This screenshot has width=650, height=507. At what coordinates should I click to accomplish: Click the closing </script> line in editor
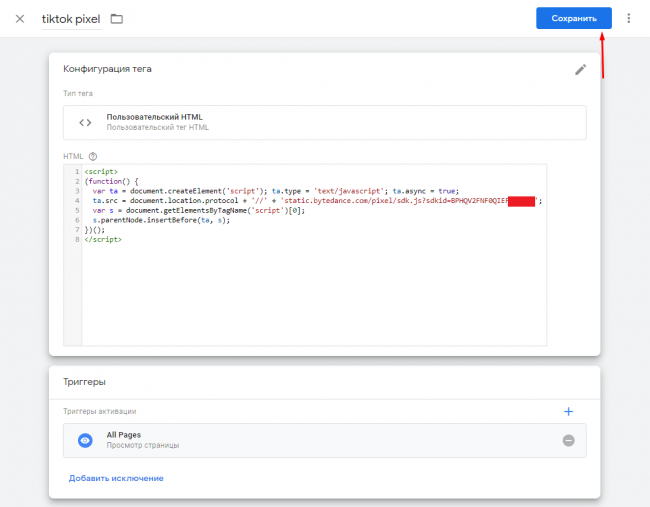coord(103,240)
